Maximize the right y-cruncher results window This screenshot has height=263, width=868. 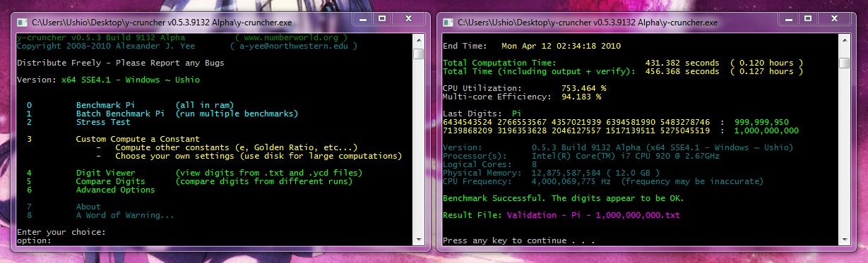click(x=808, y=19)
